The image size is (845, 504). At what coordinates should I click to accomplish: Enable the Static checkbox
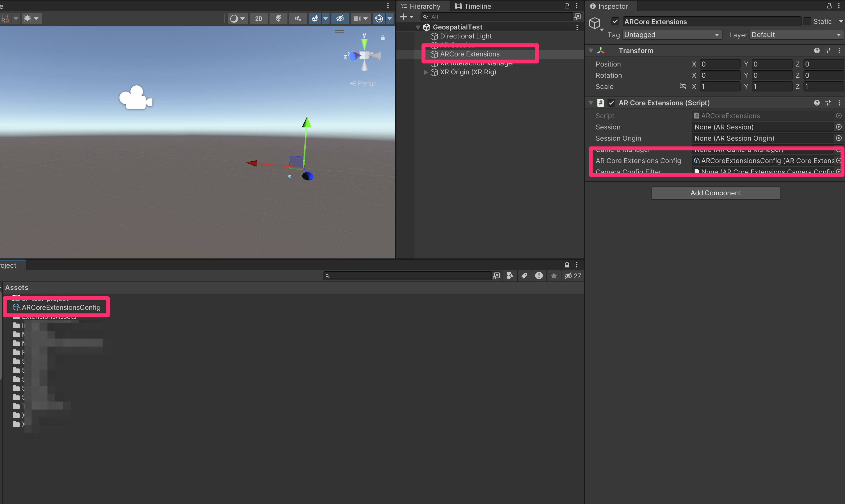coord(808,21)
